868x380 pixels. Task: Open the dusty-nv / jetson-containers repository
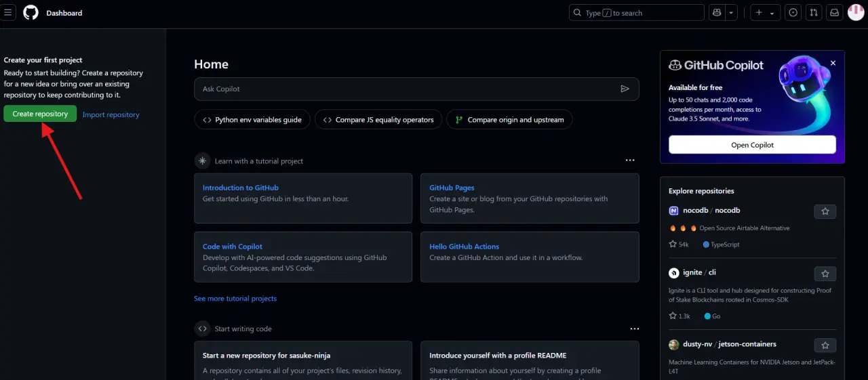coord(730,344)
